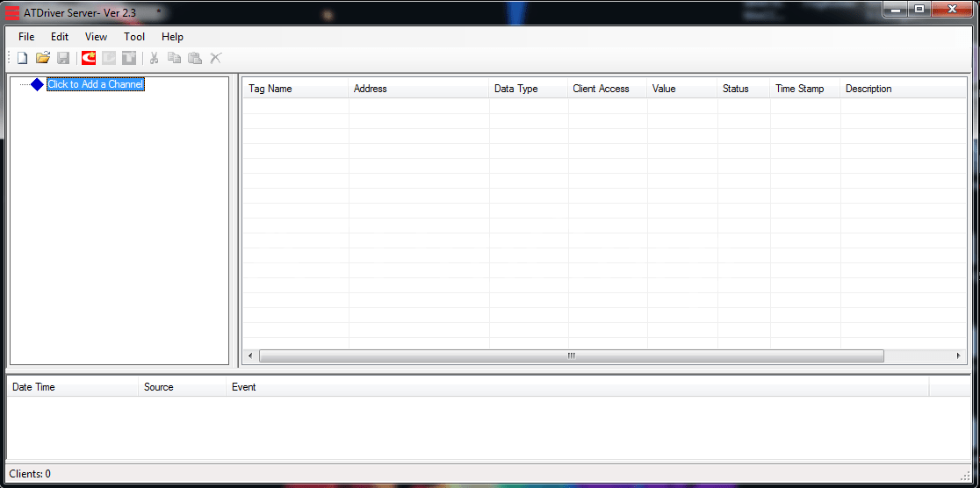980x488 pixels.
Task: Open the View menu
Action: 97,37
